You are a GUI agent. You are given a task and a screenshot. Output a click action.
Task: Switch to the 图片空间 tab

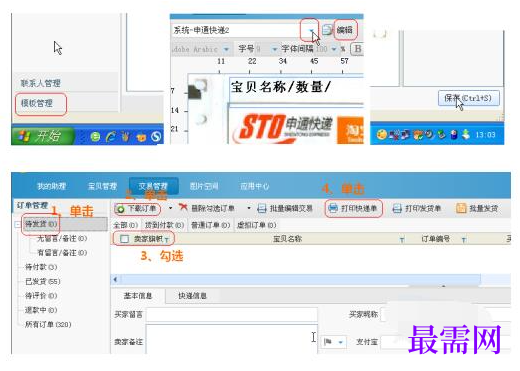(204, 186)
